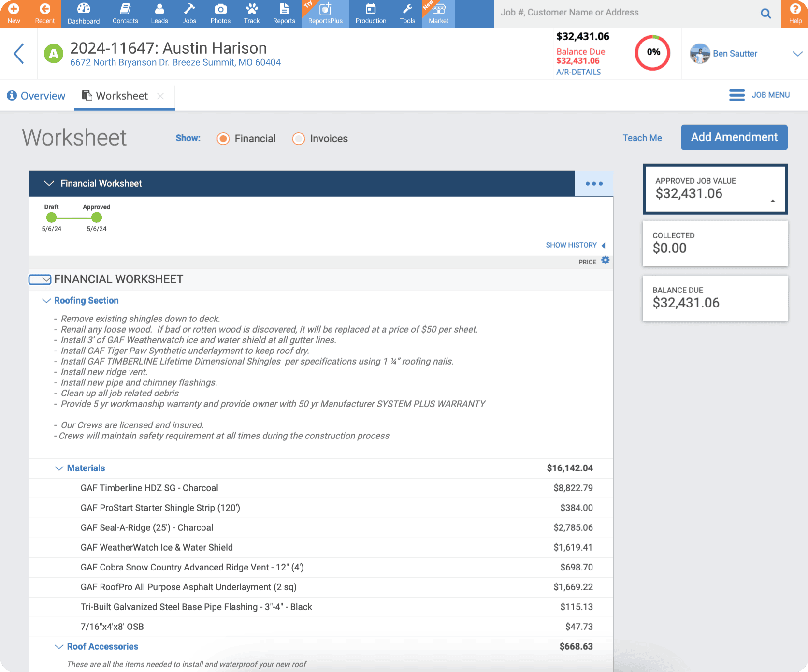808x672 pixels.
Task: Open the Dashboard from the top toolbar
Action: (x=83, y=14)
